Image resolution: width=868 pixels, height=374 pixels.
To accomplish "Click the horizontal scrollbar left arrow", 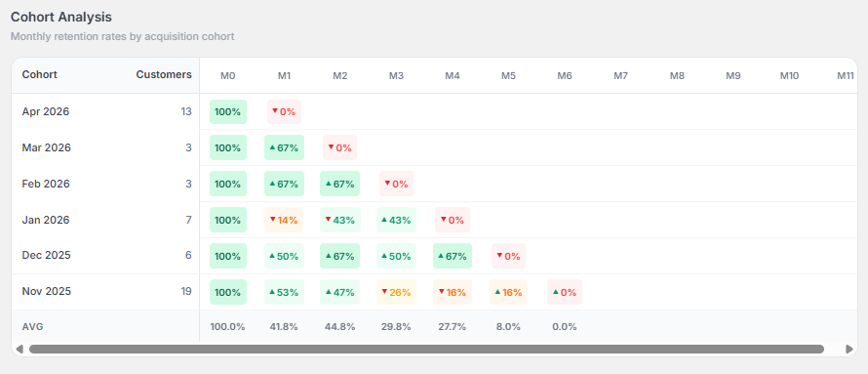I will (20, 349).
